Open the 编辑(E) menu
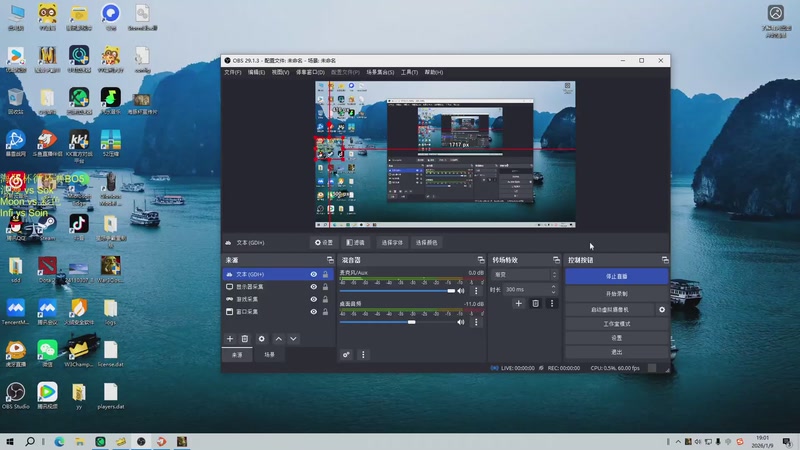800x450 pixels. 256,72
